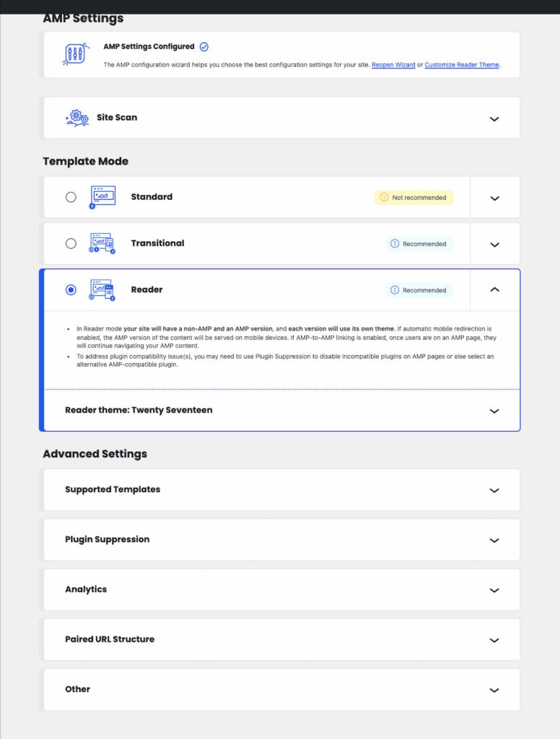Image resolution: width=560 pixels, height=739 pixels.
Task: Select the Standard template mode radio button
Action: pos(71,196)
